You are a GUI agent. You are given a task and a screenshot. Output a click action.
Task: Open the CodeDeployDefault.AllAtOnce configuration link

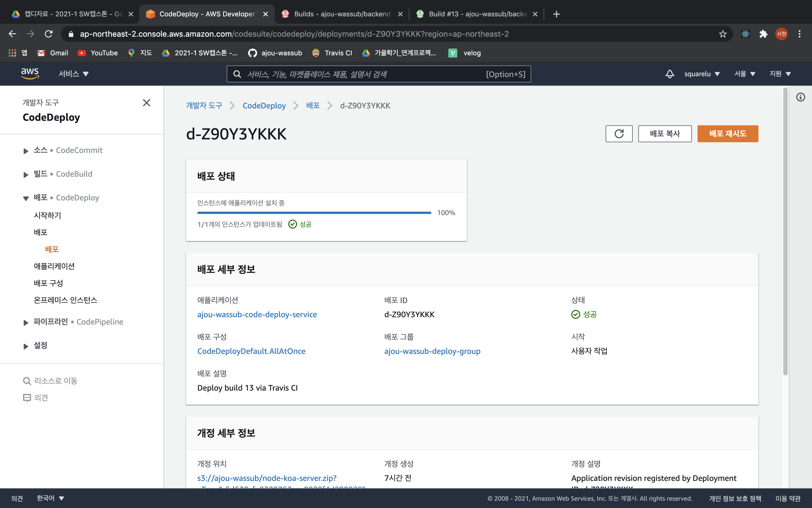(251, 351)
